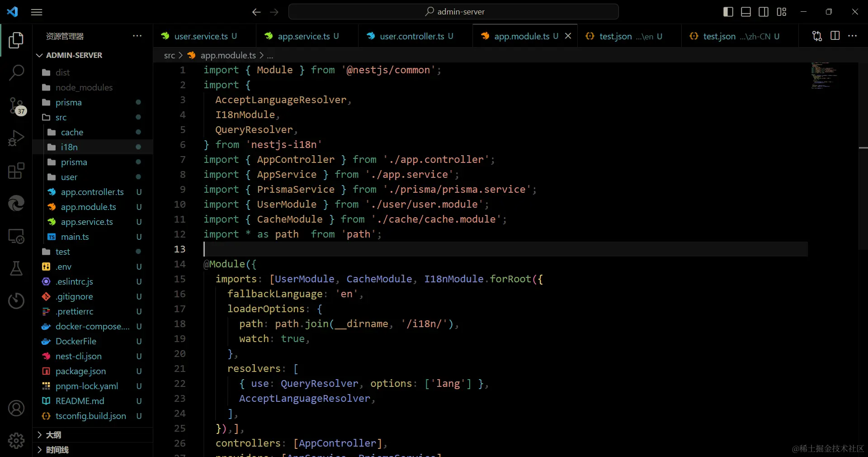Toggle the secondary side bar layout
Viewport: 868px width, 457px height.
[x=764, y=12]
